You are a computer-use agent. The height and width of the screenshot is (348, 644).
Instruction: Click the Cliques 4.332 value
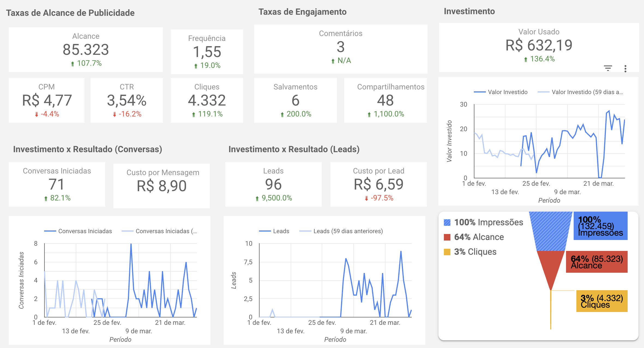click(x=207, y=100)
